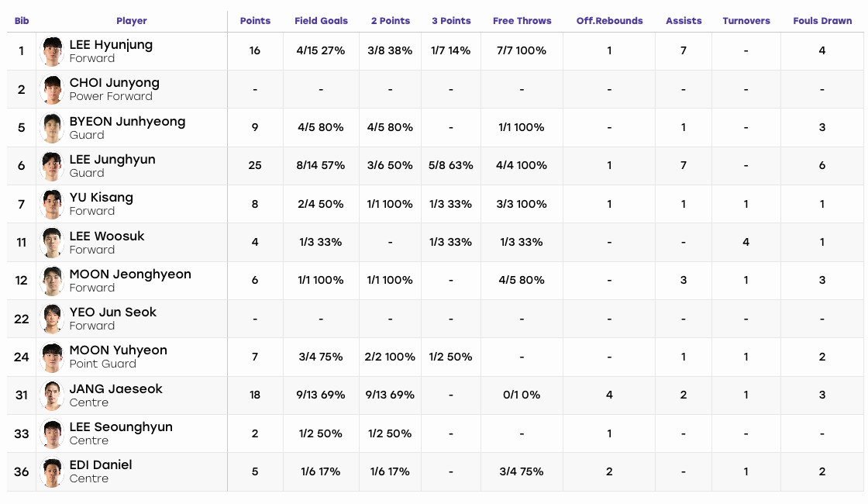Screen dimensions: 868x504
Task: Sort by Field Goals column header
Action: click(x=321, y=20)
